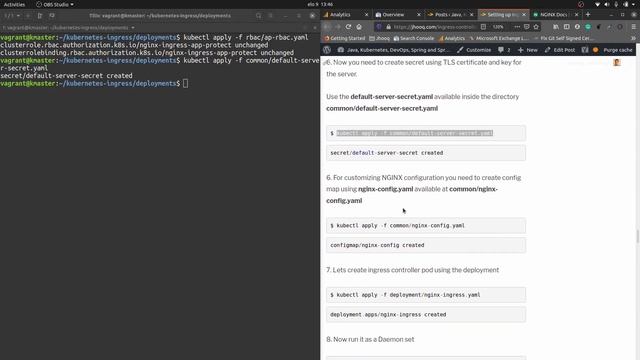The width and height of the screenshot is (640, 360).
Task: Click terminal command prompt area
Action: 185,83
